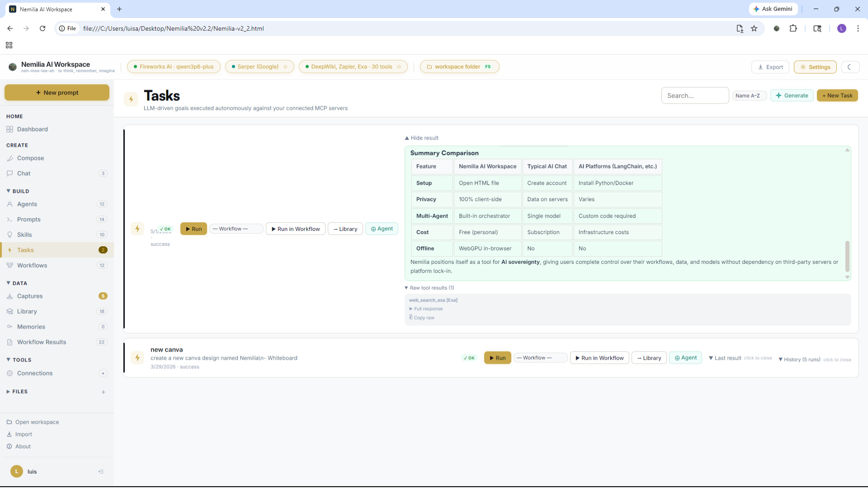Click the Search tasks input field
Image resolution: width=868 pixels, height=488 pixels.
point(695,96)
